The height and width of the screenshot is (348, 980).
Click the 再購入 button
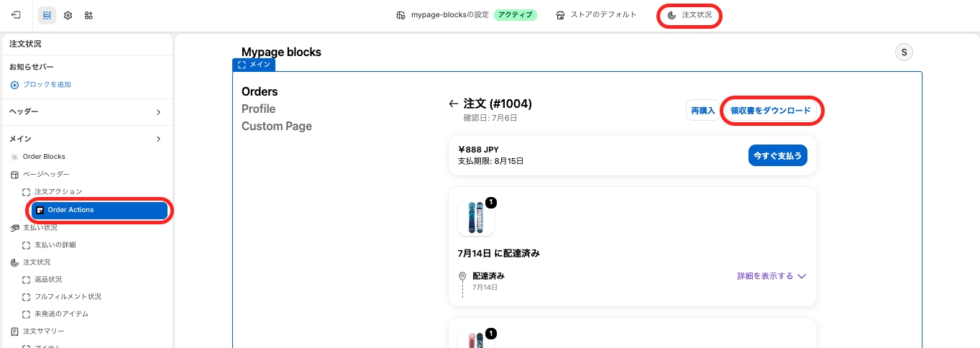[x=702, y=110]
